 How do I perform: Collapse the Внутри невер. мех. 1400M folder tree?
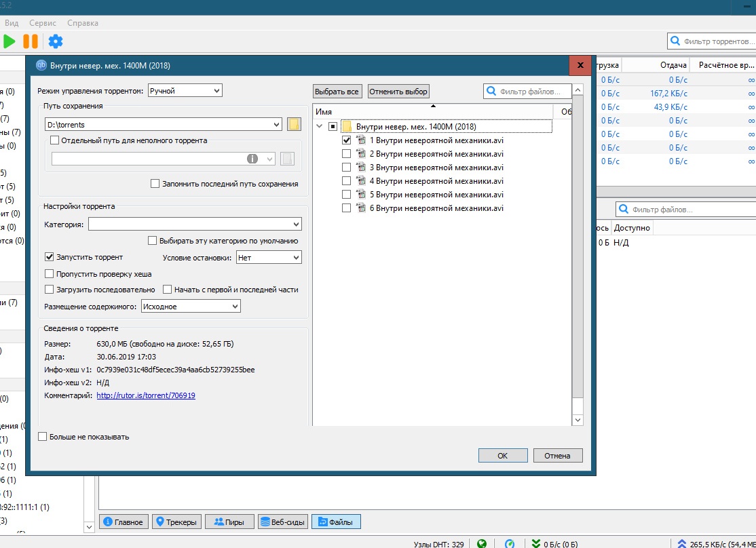(319, 126)
